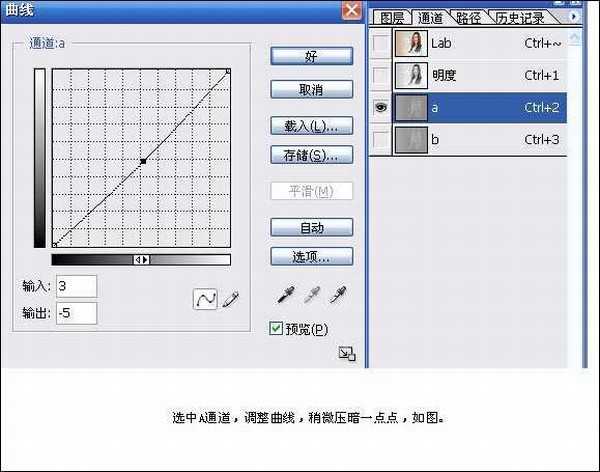
Task: Pick the black point eyedropper
Action: 286,295
